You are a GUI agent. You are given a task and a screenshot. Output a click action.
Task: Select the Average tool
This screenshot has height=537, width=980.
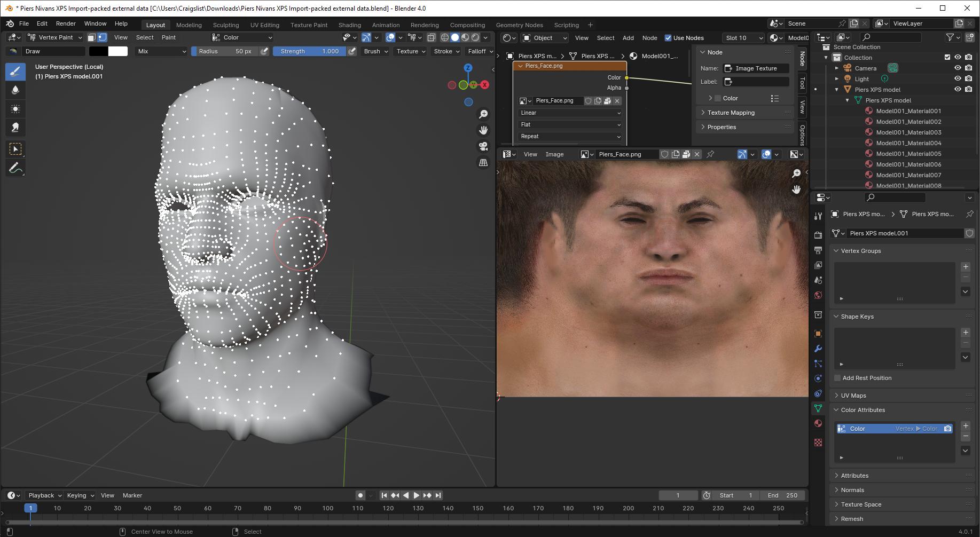pos(15,109)
